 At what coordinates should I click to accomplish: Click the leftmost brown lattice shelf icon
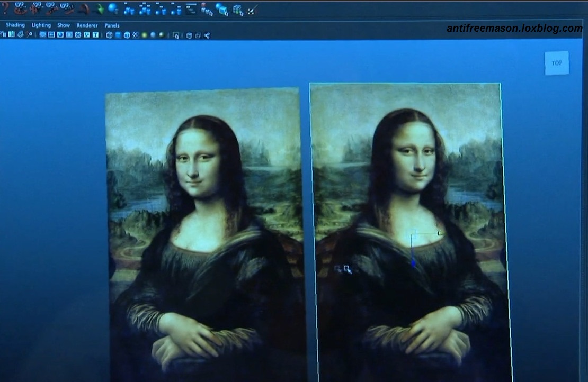[20, 9]
